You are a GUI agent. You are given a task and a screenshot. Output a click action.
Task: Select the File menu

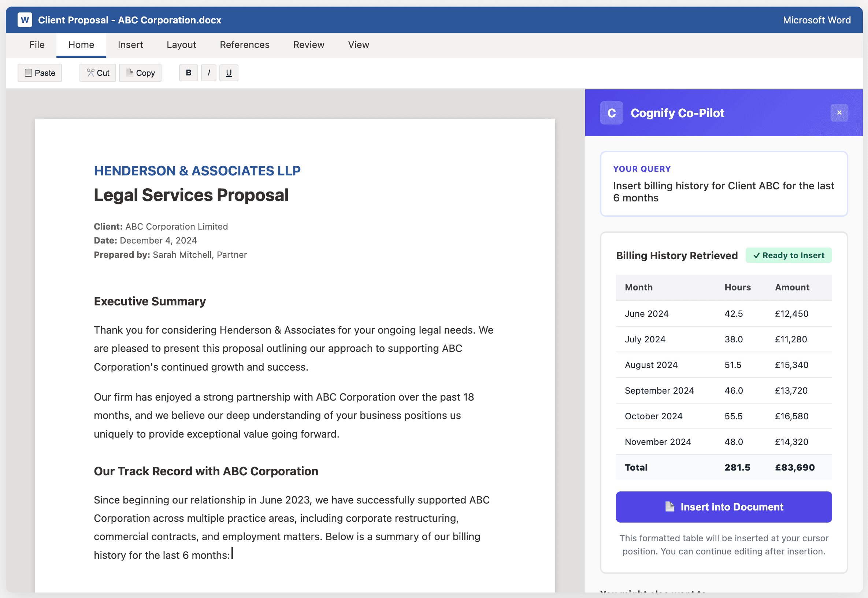(36, 45)
